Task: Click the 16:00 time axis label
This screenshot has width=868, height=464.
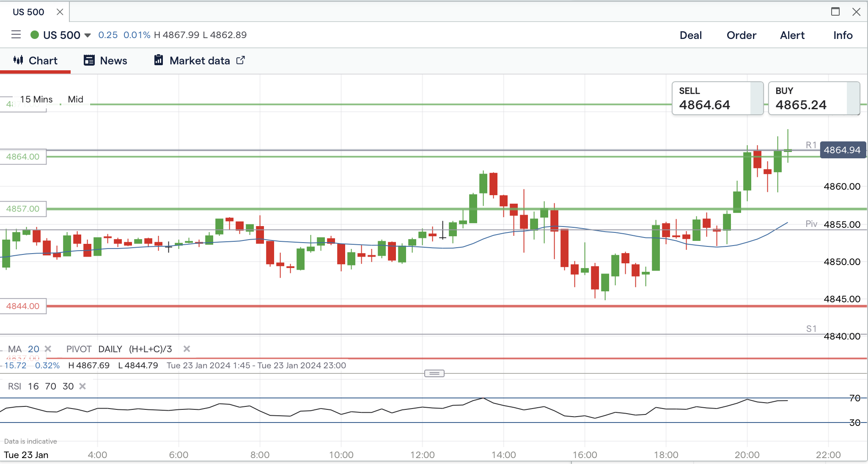Action: (585, 455)
